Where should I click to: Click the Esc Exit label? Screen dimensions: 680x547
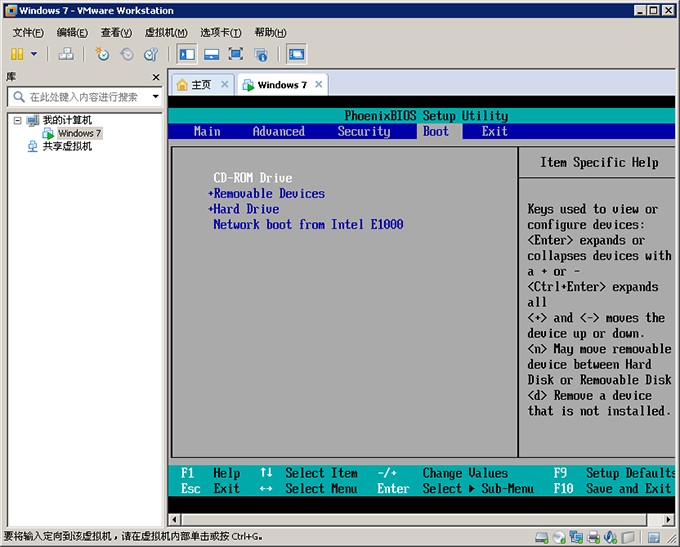pos(210,488)
